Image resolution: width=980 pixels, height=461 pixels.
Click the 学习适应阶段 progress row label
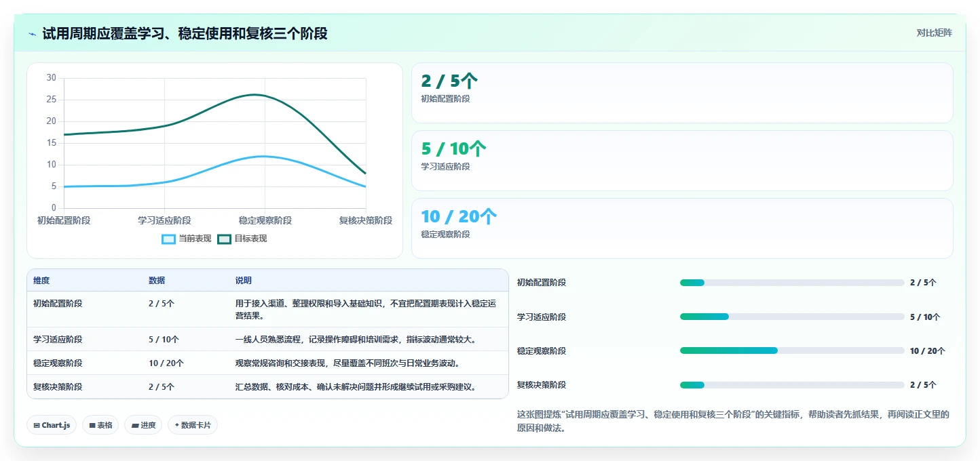coord(542,317)
